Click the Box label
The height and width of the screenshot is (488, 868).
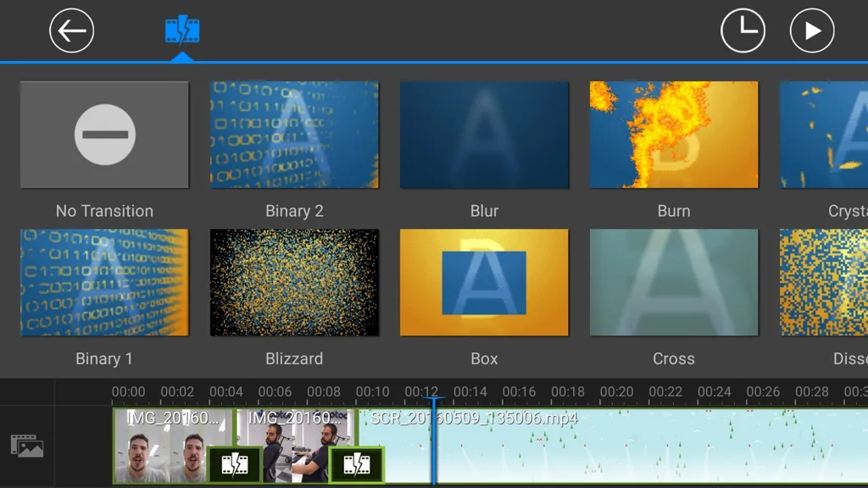pyautogui.click(x=484, y=358)
